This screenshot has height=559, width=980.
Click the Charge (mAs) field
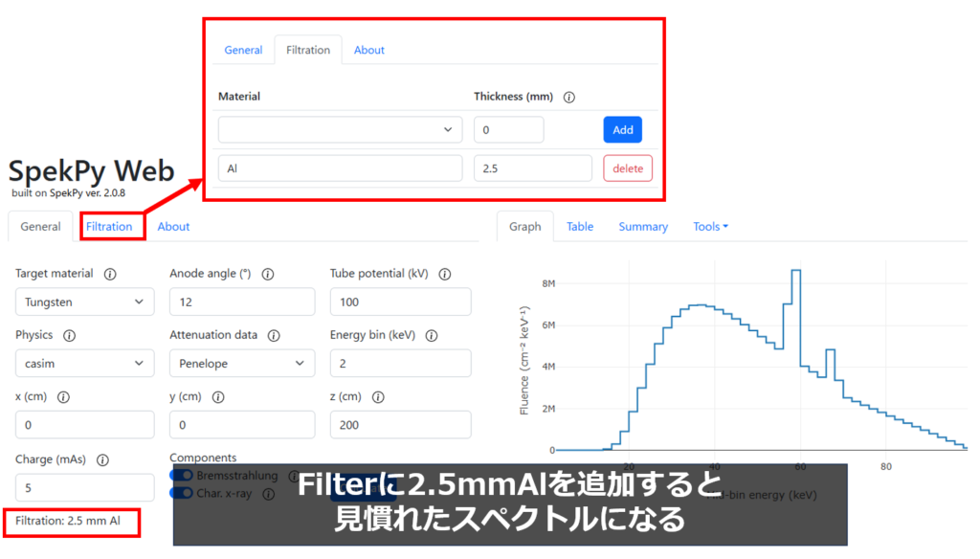[84, 488]
